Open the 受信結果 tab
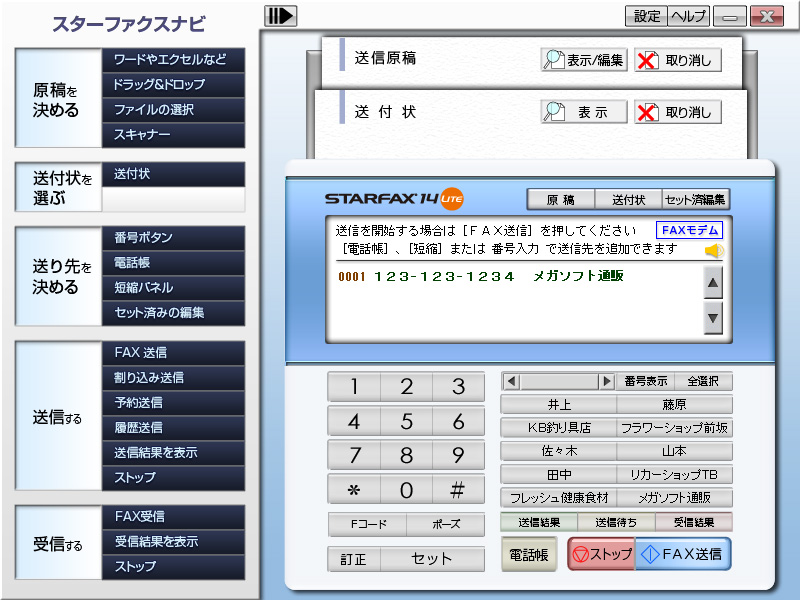This screenshot has width=800, height=600. [694, 522]
